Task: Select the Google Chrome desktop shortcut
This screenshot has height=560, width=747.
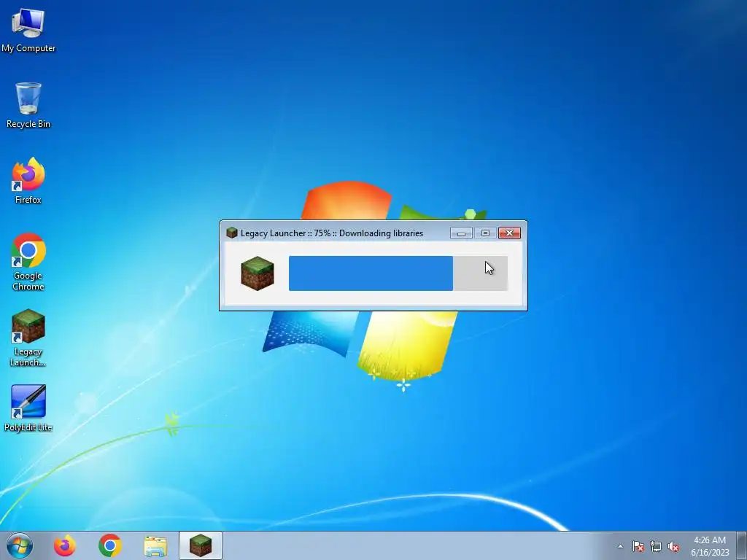Action: (28, 262)
